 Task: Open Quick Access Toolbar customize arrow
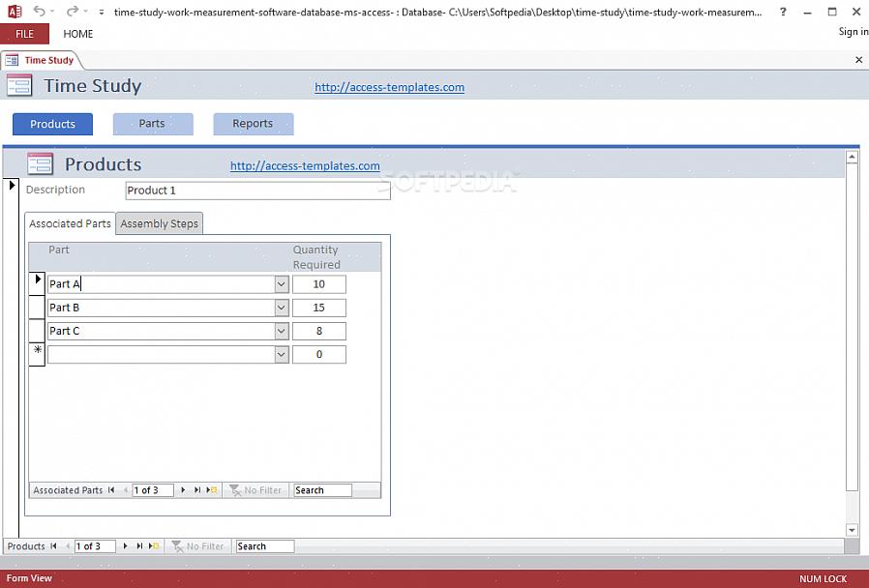(101, 12)
